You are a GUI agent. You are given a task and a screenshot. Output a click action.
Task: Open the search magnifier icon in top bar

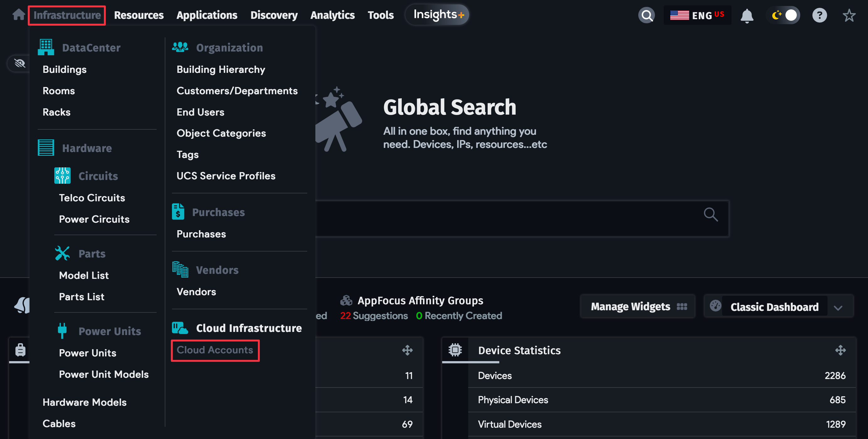[646, 15]
